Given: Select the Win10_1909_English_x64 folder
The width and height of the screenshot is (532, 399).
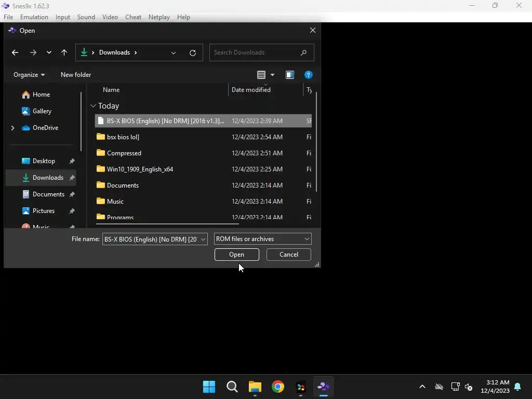Looking at the screenshot, I should click(203, 169).
